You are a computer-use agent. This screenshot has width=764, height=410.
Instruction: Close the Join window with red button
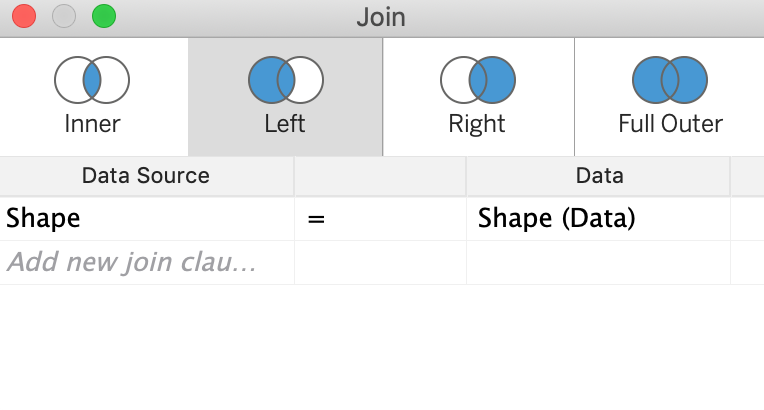pyautogui.click(x=24, y=17)
